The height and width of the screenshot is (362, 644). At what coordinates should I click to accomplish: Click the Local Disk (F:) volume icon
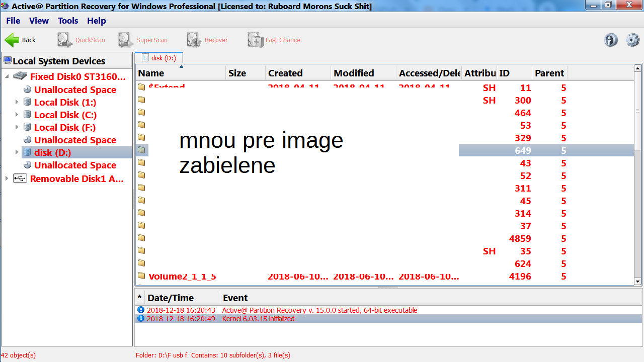[x=27, y=127]
